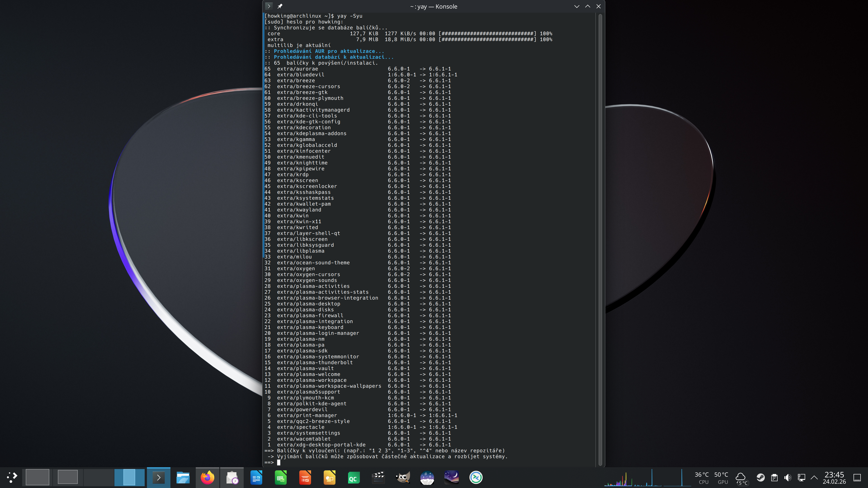
Task: Expand hidden system tray icons
Action: pos(814,477)
